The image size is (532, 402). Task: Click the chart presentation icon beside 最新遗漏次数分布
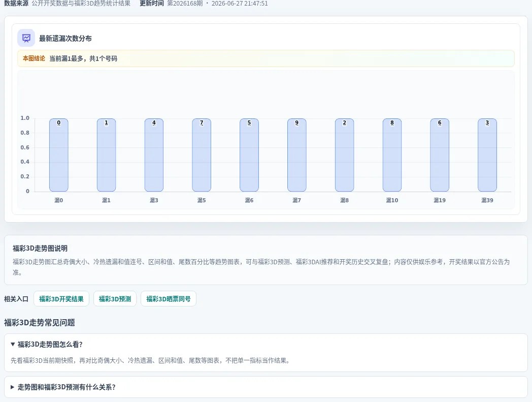click(x=26, y=38)
